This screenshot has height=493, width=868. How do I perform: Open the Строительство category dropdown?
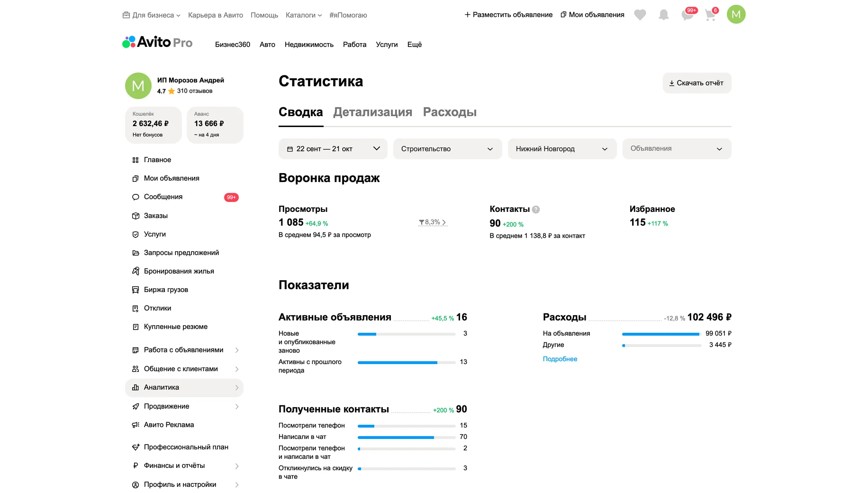pos(448,149)
